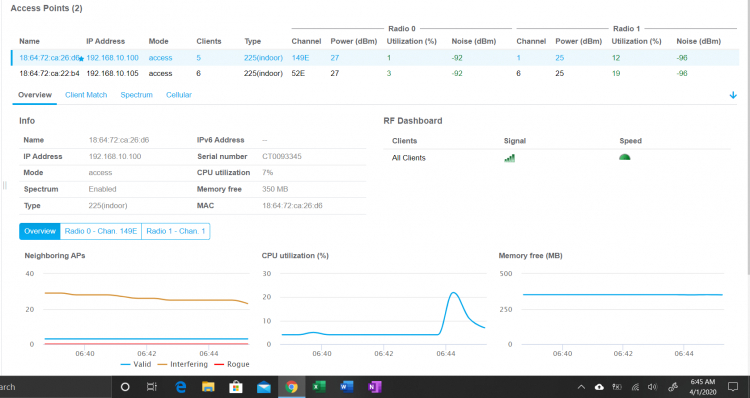Click Memory free value 350 MB
Viewport: 750px width, 398px height.
click(275, 189)
